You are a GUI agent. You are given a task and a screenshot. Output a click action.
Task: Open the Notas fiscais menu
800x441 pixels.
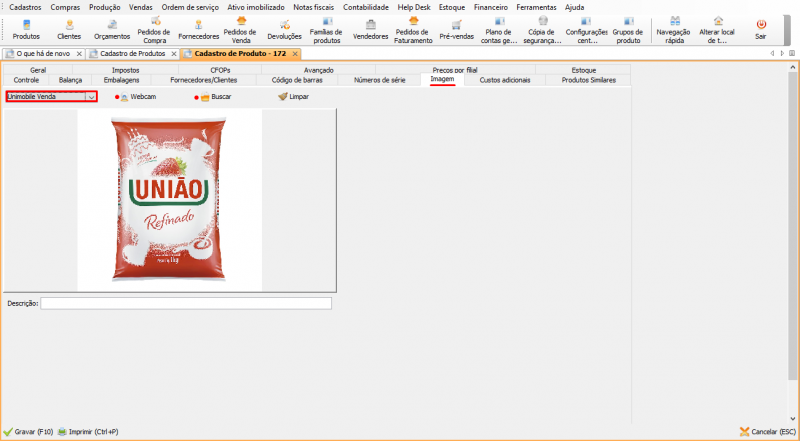click(314, 7)
